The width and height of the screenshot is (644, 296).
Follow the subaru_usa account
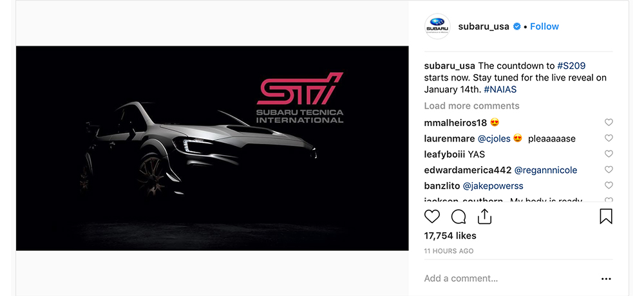point(544,26)
